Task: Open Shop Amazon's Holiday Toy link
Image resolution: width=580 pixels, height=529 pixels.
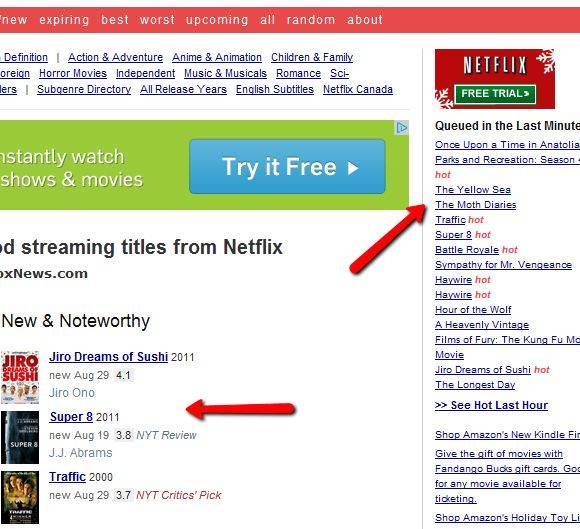Action: point(508,518)
